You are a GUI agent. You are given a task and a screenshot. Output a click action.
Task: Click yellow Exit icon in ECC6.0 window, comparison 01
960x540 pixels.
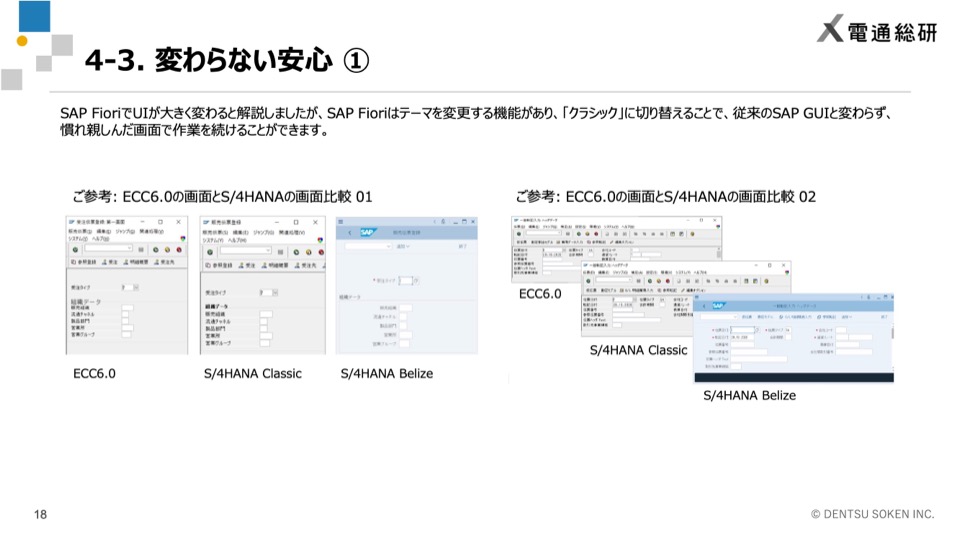(x=167, y=250)
